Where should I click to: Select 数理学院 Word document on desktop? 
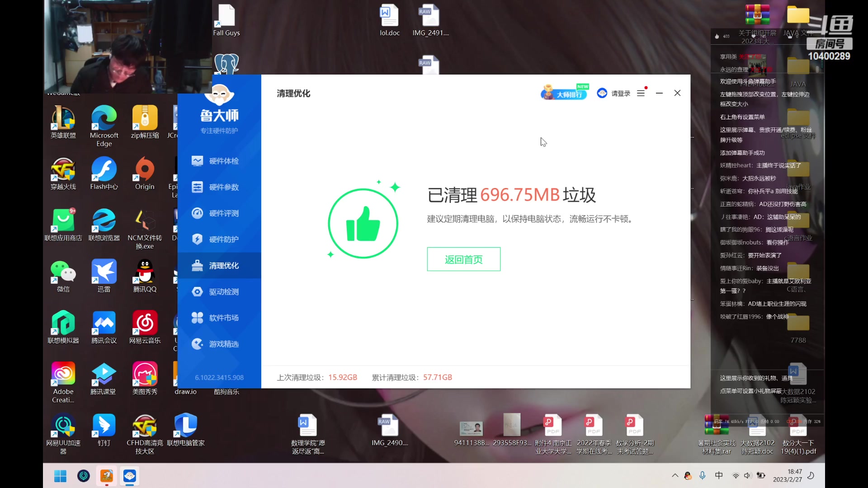[308, 434]
